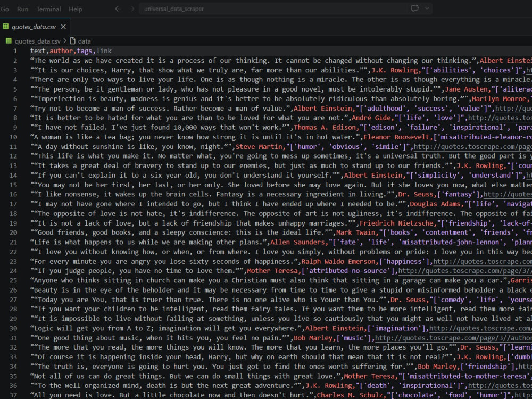The width and height of the screenshot is (532, 399).
Task: Click Bob Marley on line 31
Action: pos(313,338)
